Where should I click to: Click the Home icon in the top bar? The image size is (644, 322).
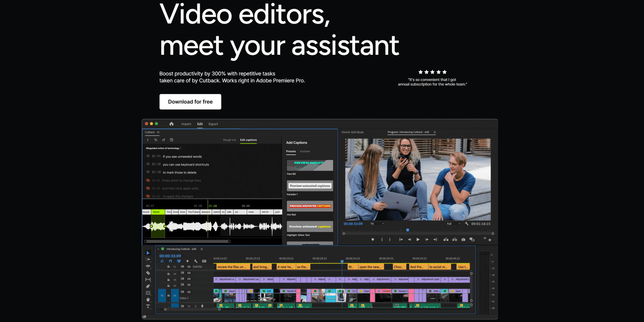(x=171, y=124)
